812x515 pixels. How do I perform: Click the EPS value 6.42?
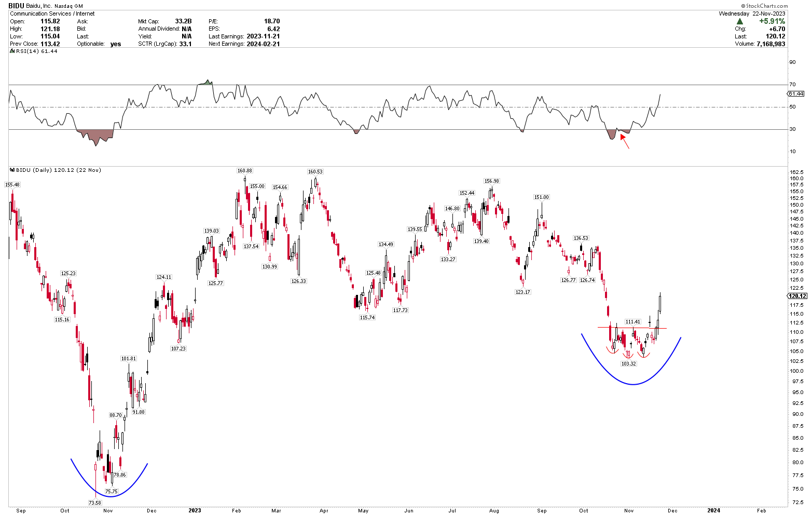click(x=273, y=29)
